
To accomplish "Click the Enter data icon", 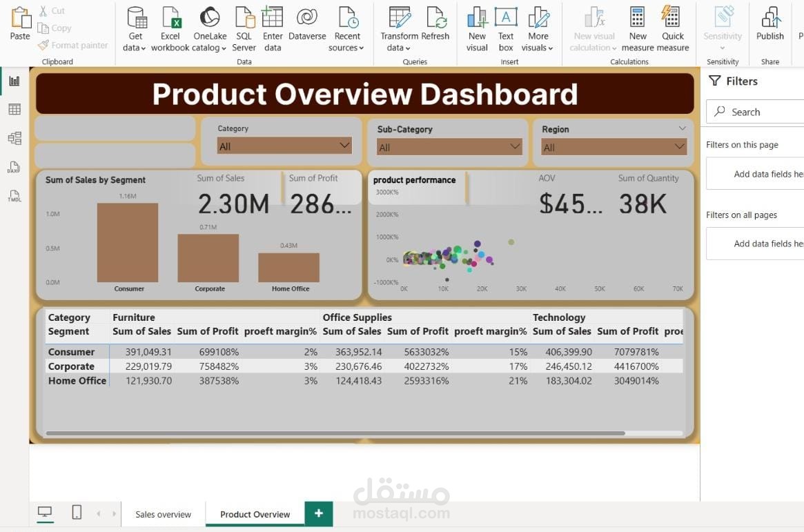I will pyautogui.click(x=273, y=17).
